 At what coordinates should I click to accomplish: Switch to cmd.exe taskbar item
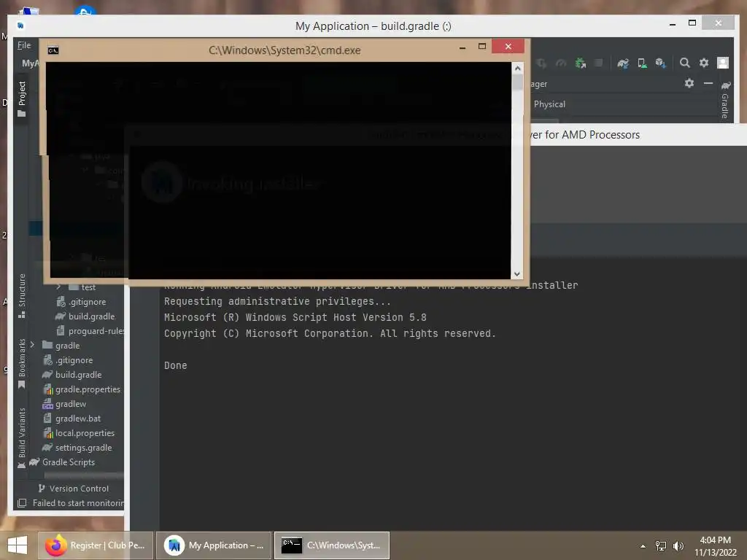[332, 545]
